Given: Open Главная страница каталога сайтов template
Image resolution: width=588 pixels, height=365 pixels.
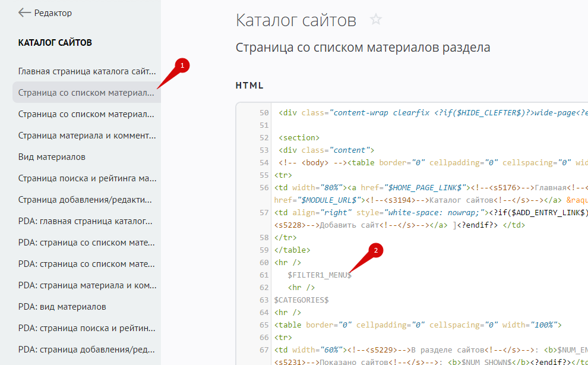Looking at the screenshot, I should point(87,71).
